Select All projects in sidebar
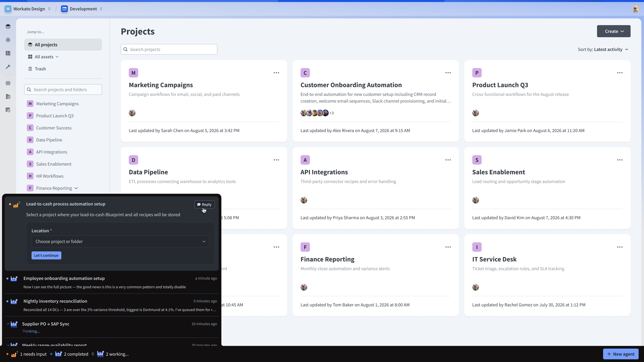 (x=63, y=44)
